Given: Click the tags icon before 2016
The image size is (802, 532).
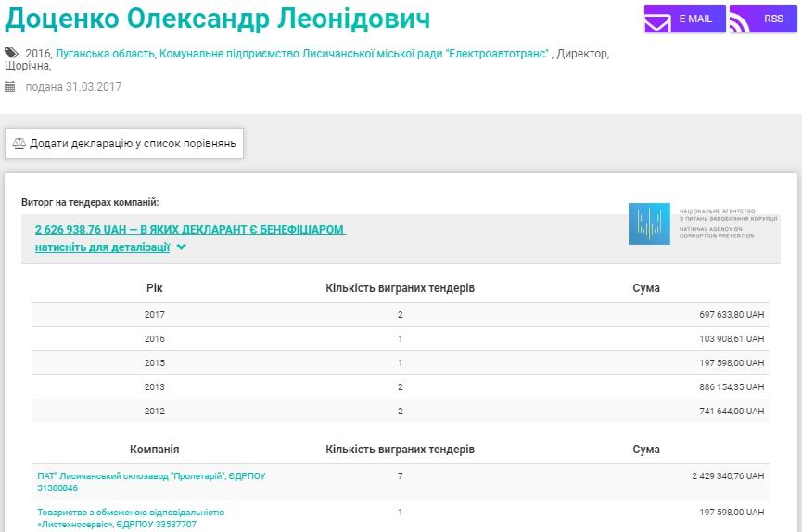Looking at the screenshot, I should (11, 54).
